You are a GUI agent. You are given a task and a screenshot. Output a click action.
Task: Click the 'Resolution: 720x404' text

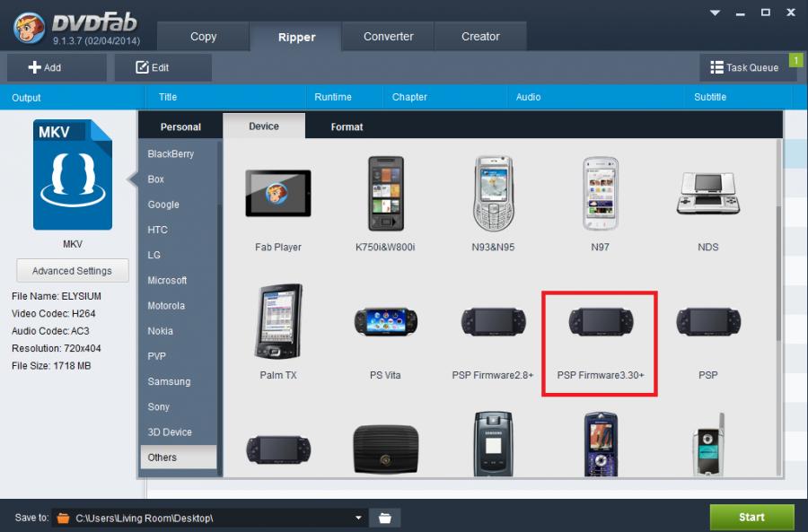(57, 348)
